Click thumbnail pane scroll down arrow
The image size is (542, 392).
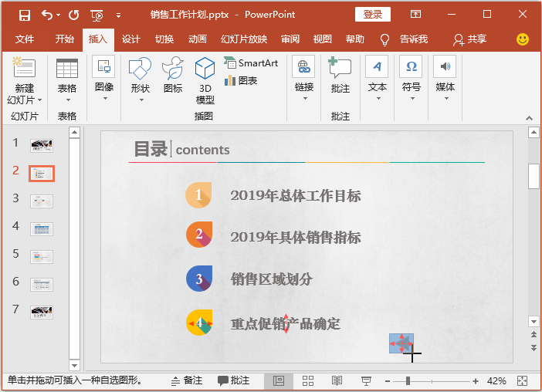tap(74, 365)
